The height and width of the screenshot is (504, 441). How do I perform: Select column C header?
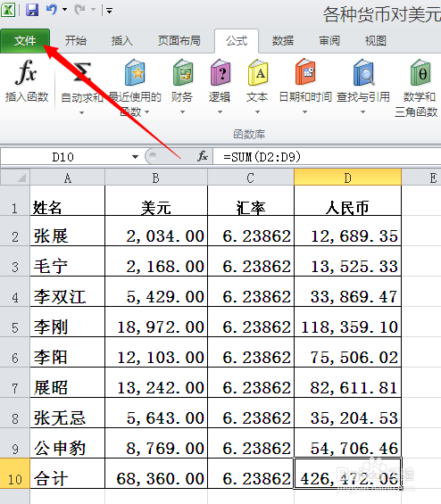[251, 178]
